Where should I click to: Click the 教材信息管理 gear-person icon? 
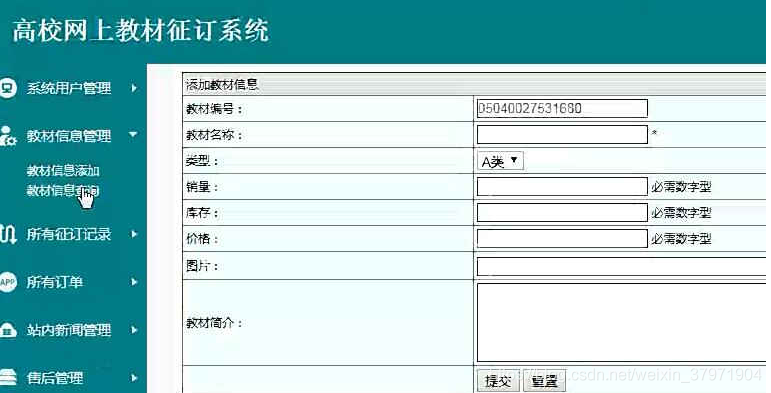click(8, 136)
